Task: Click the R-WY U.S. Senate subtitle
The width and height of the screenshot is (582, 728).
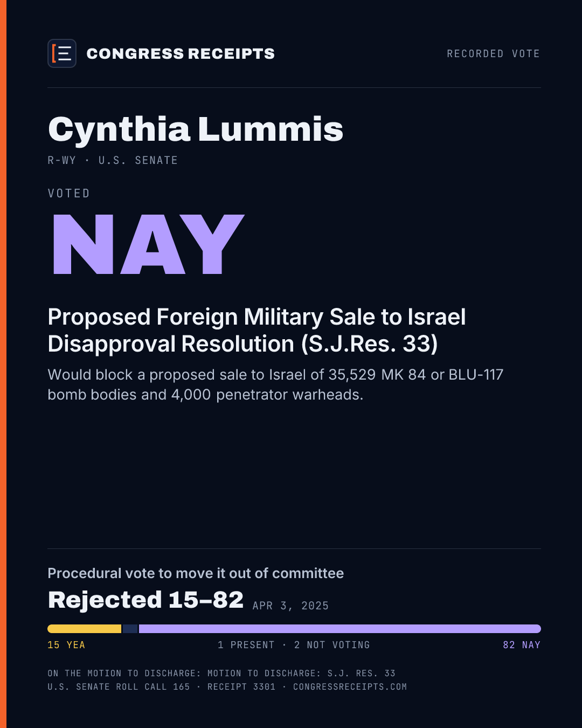Action: (x=113, y=160)
